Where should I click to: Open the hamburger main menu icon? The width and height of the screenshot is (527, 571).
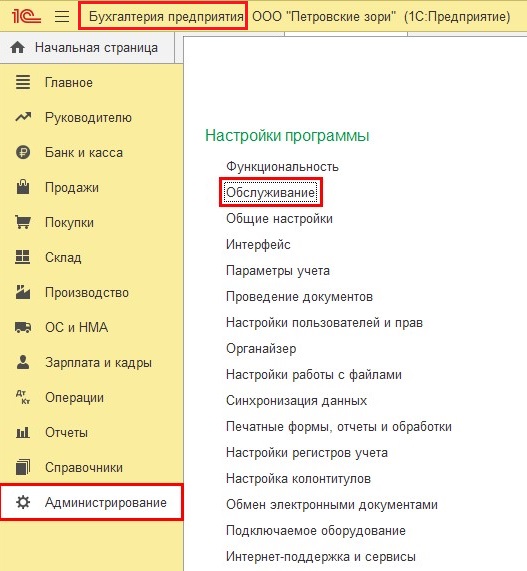62,16
